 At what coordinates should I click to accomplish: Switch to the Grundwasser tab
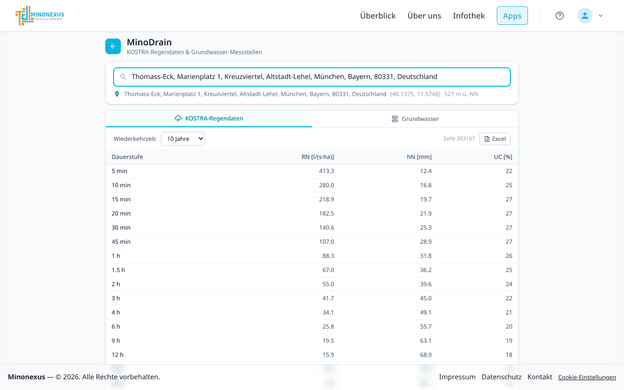pyautogui.click(x=415, y=119)
